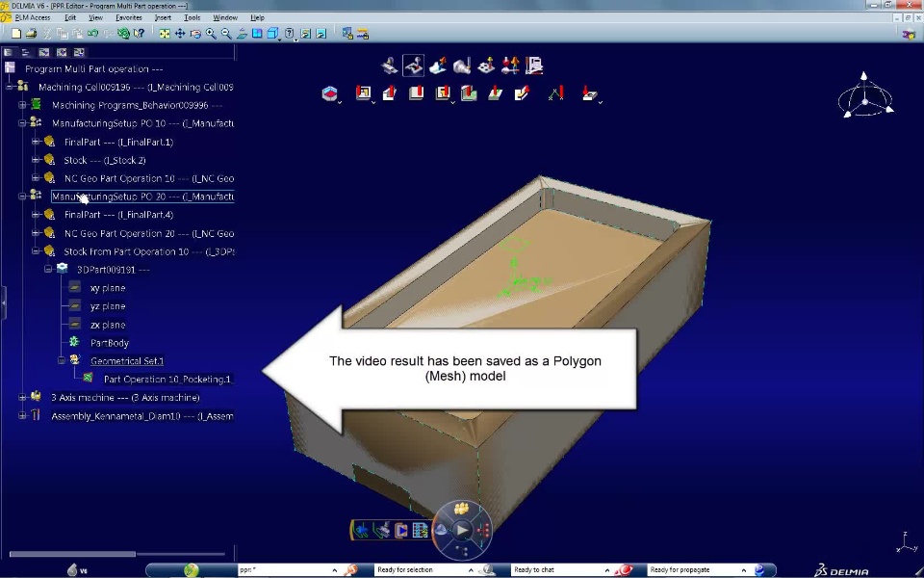Click the tool change icon
924x578 pixels.
[510, 66]
